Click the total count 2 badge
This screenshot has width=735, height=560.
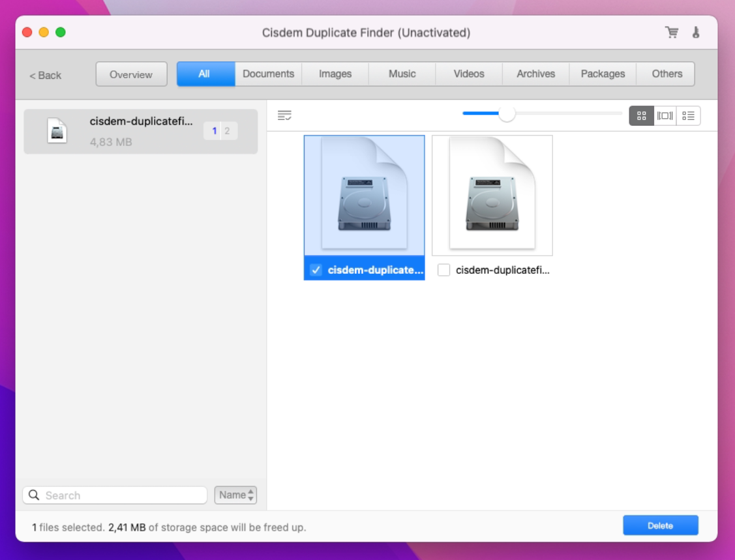click(227, 131)
